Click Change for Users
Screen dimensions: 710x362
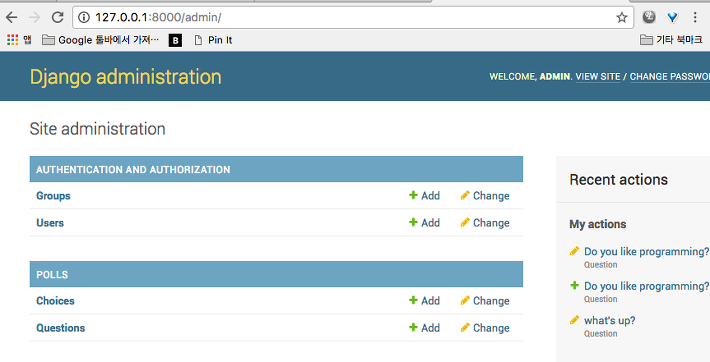point(485,223)
